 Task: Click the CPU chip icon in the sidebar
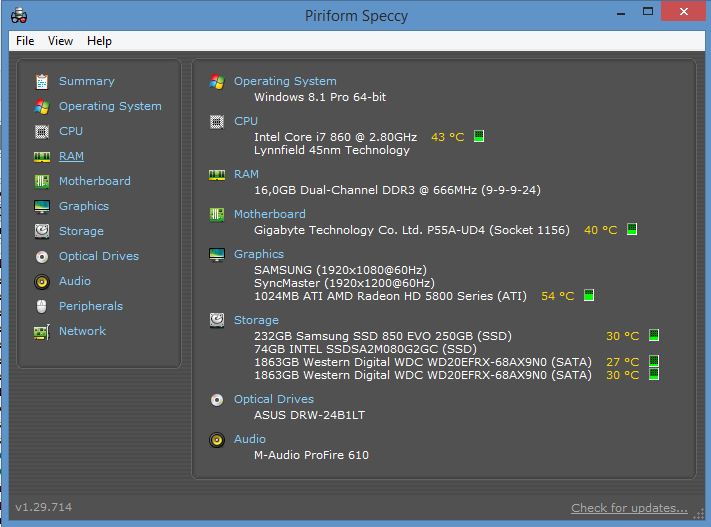41,131
